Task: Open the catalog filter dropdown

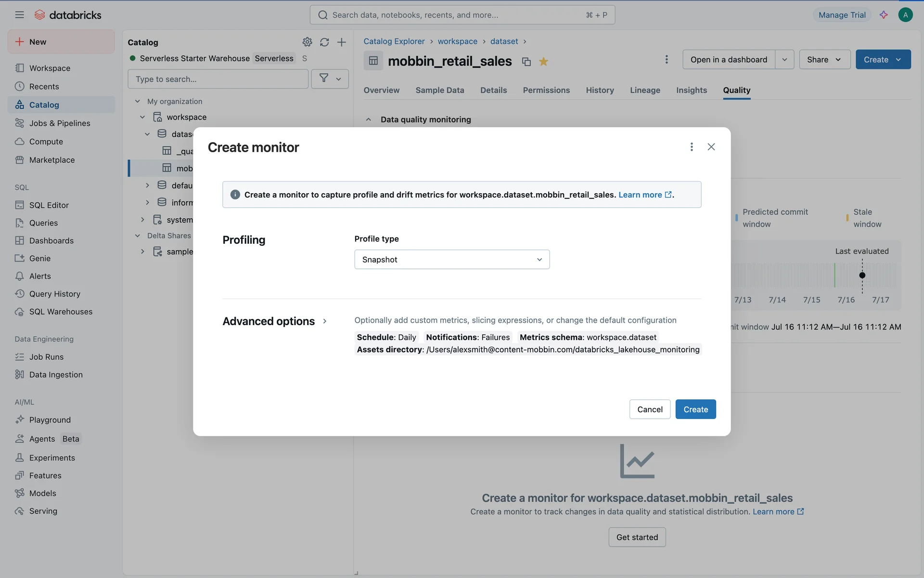Action: tap(330, 79)
